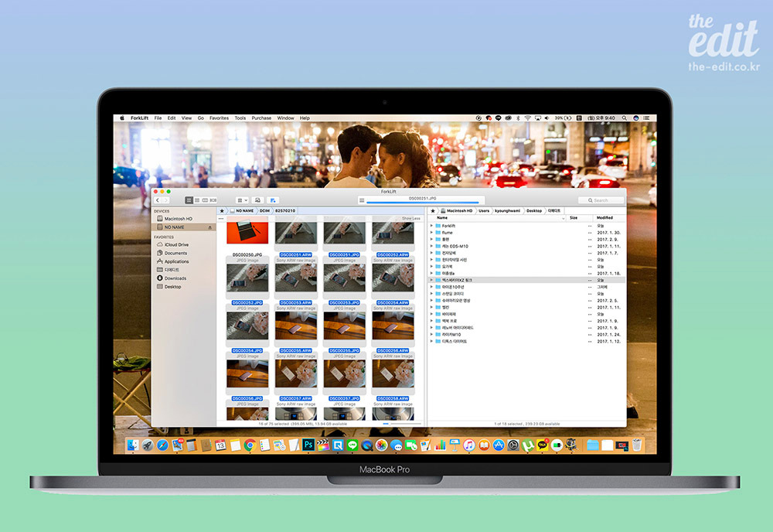Click left pane favorites star icon
This screenshot has width=773, height=532.
click(221, 210)
